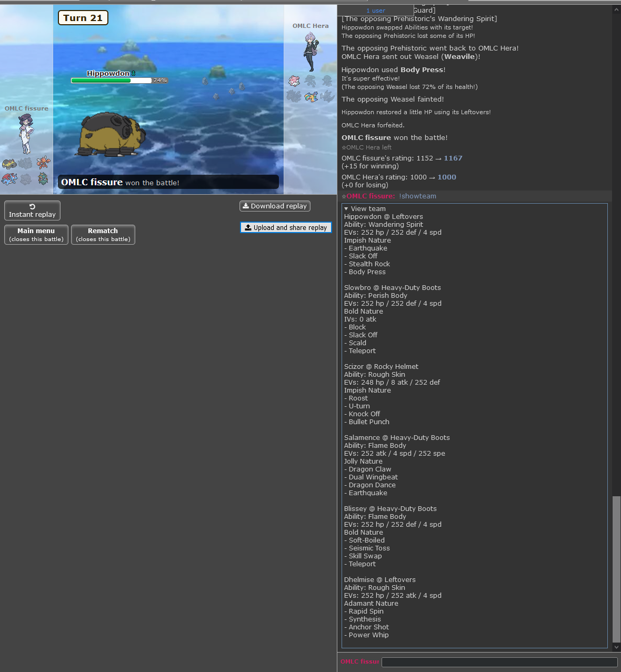Click Hippowdon icon in OMLC fissure's team

9,164
